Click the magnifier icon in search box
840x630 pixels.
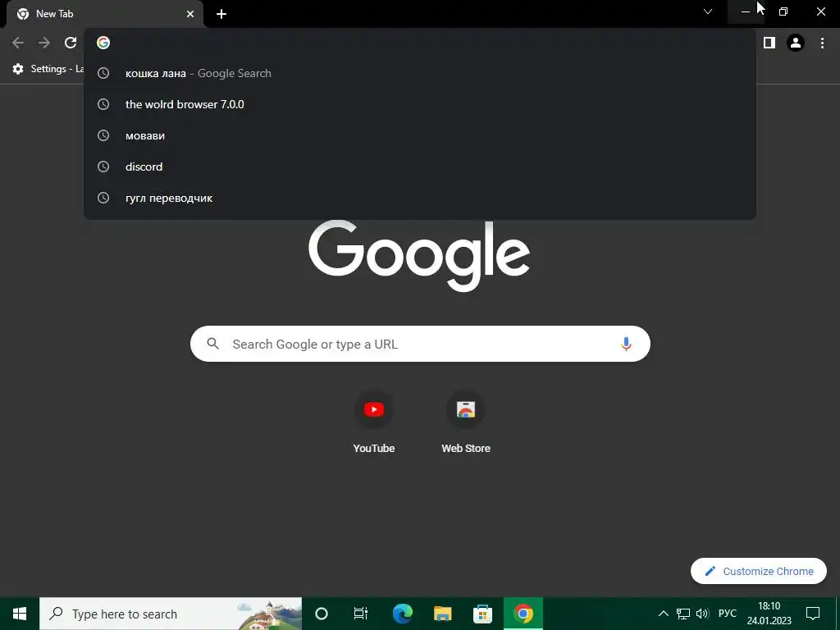tap(212, 344)
